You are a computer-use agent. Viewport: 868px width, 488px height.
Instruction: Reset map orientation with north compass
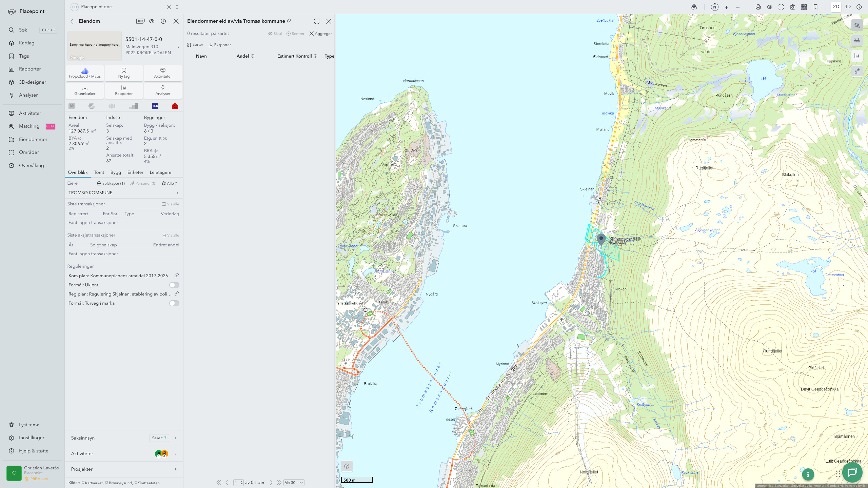[x=714, y=7]
